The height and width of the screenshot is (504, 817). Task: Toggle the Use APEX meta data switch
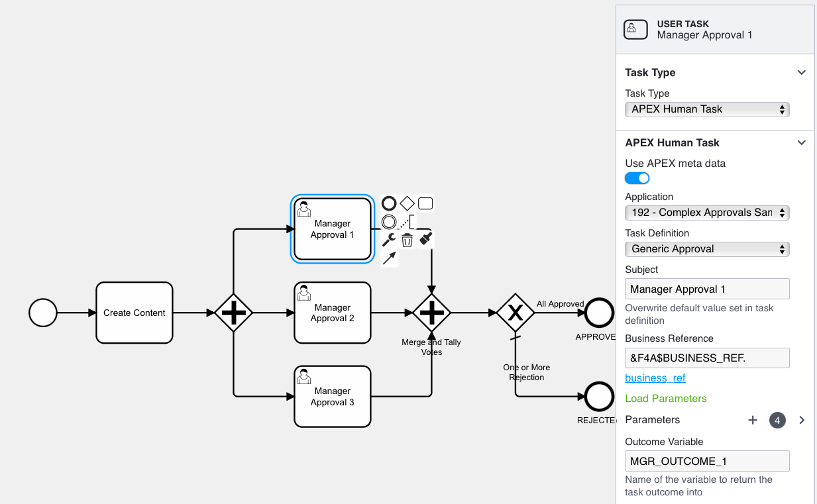point(637,178)
